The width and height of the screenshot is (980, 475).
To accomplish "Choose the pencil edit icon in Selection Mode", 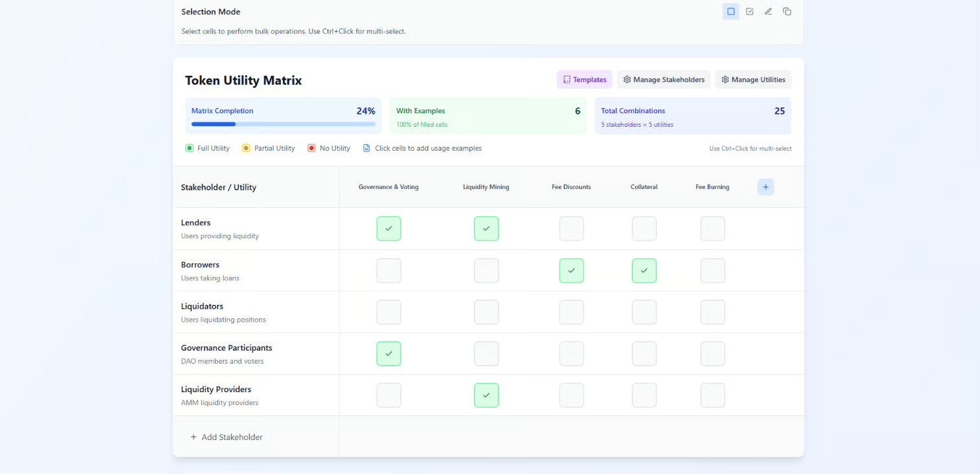I will point(768,12).
